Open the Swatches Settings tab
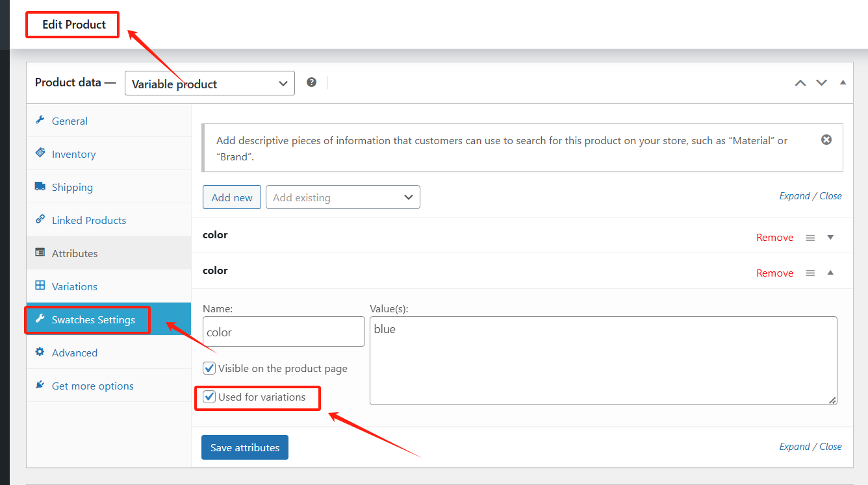 pyautogui.click(x=93, y=319)
